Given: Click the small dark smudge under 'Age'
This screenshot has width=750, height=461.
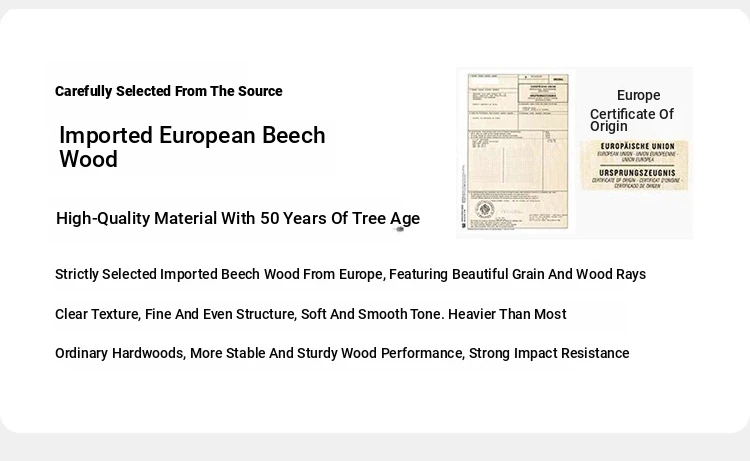Looking at the screenshot, I should coord(399,230).
